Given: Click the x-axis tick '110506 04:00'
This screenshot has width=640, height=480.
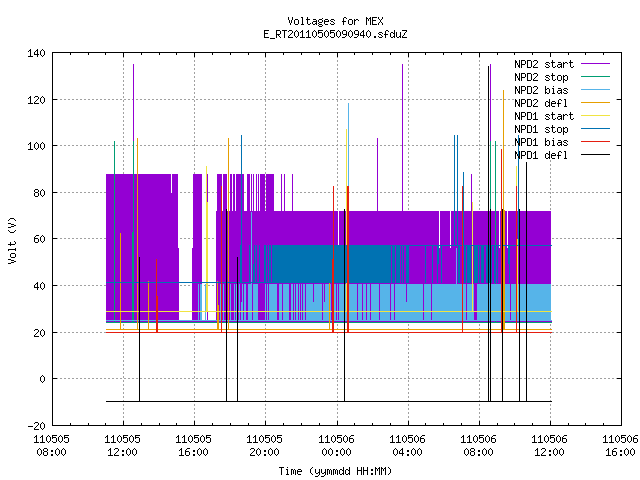Looking at the screenshot, I should tap(407, 446).
